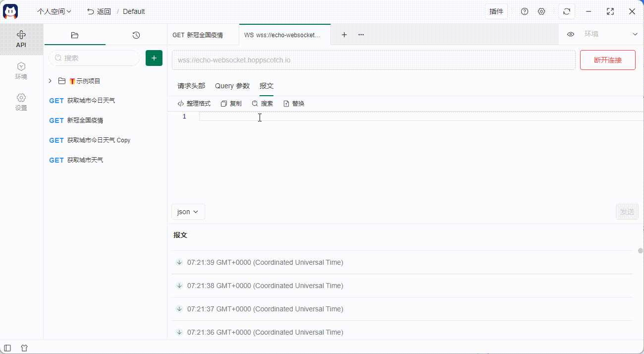Screen dimensions: 644x354
Task: Click the 替换 replace button
Action: tap(294, 104)
